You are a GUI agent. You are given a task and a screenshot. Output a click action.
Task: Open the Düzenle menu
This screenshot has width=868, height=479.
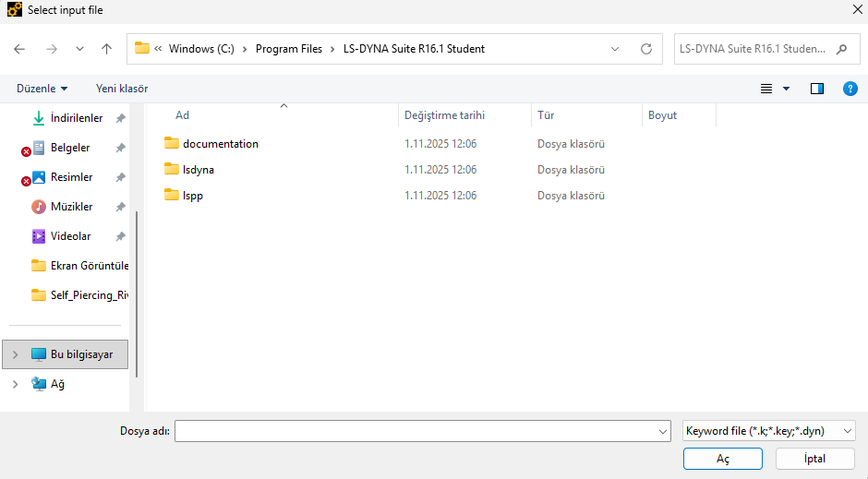click(42, 89)
